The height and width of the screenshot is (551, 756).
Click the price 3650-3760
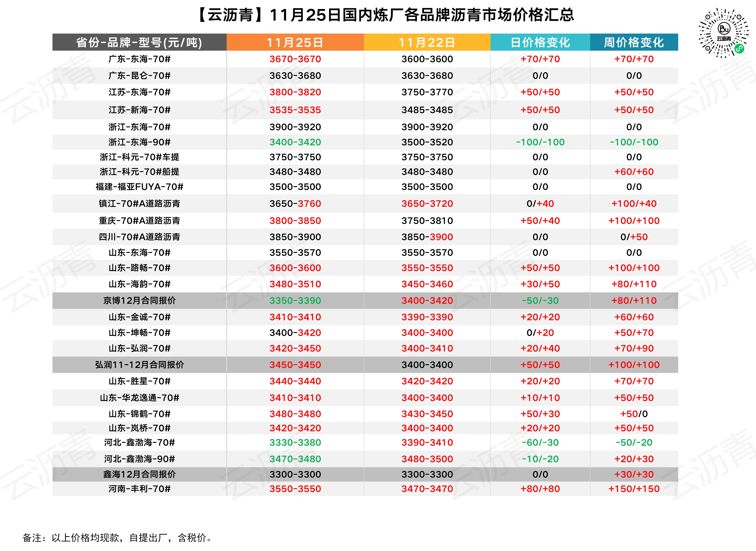(x=295, y=204)
